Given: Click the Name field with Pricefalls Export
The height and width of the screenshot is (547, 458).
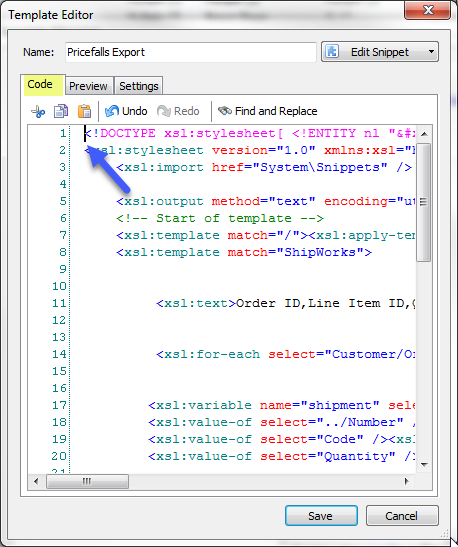Looking at the screenshot, I should [x=190, y=52].
